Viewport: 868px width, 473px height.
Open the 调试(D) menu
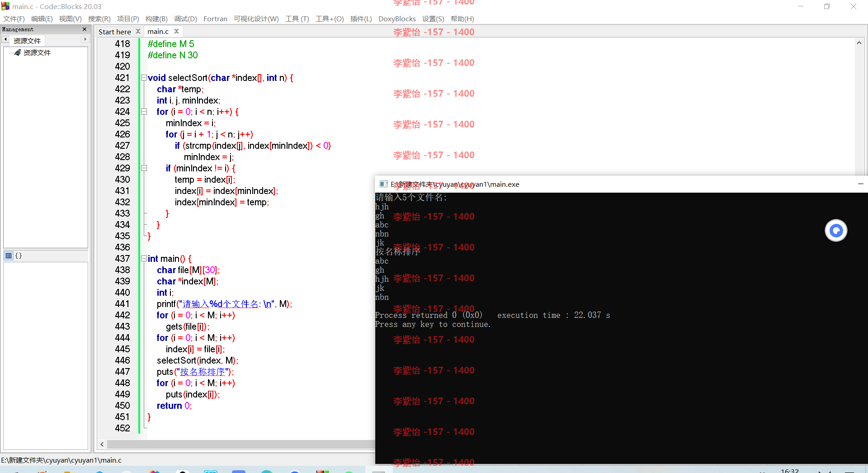coord(185,19)
